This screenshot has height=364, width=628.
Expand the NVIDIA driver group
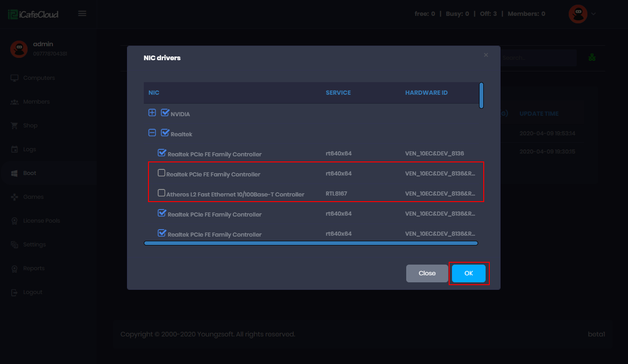[152, 112]
